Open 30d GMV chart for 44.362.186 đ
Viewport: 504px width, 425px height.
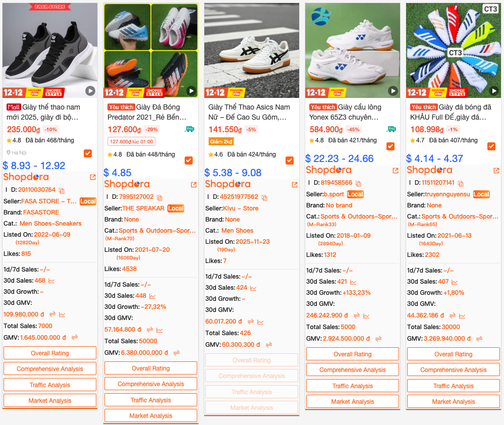(462, 315)
